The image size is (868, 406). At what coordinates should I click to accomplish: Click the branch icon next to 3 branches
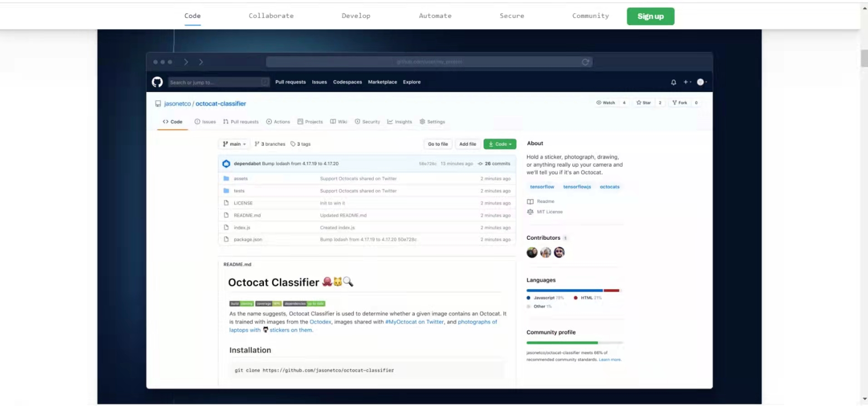pyautogui.click(x=257, y=144)
